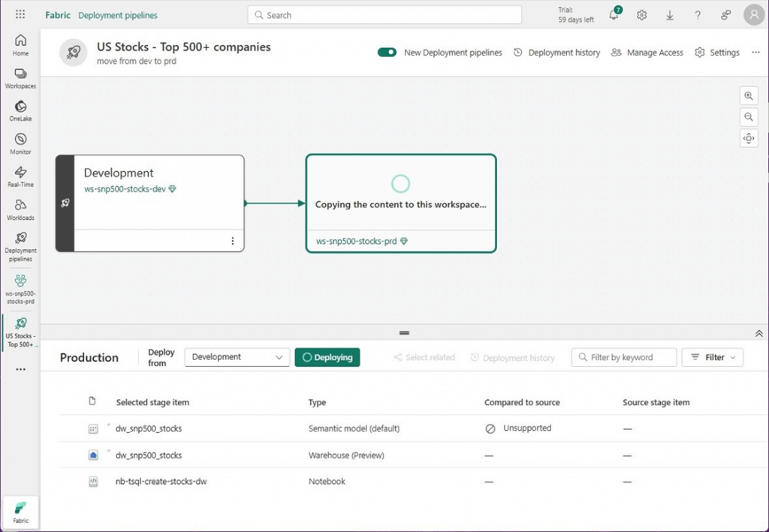Collapse the bottom details panel chevron
769x532 pixels.
pos(758,333)
